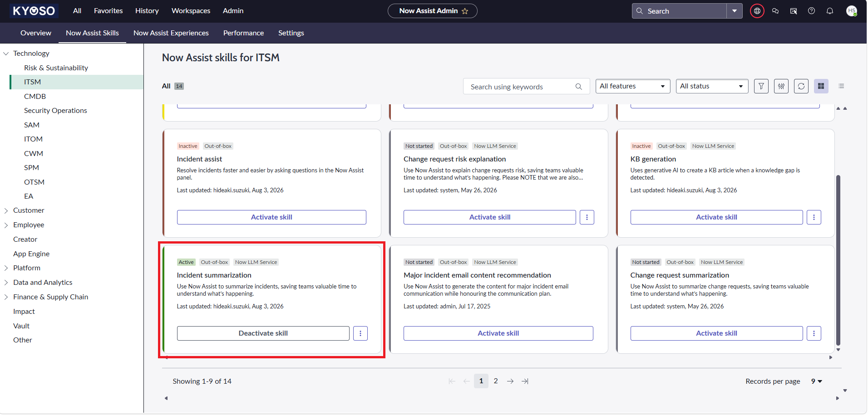Activate Major incident email content recommendation skill

[498, 333]
